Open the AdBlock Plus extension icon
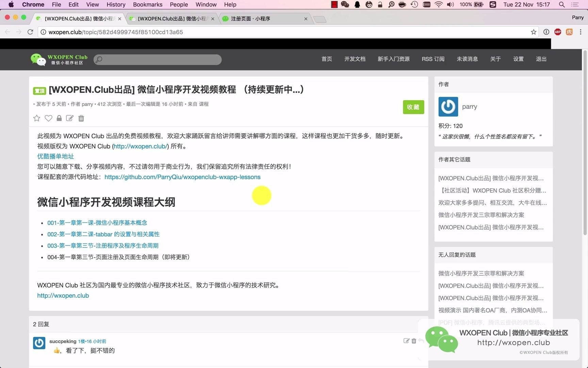Viewport: 588px width, 368px height. [557, 32]
